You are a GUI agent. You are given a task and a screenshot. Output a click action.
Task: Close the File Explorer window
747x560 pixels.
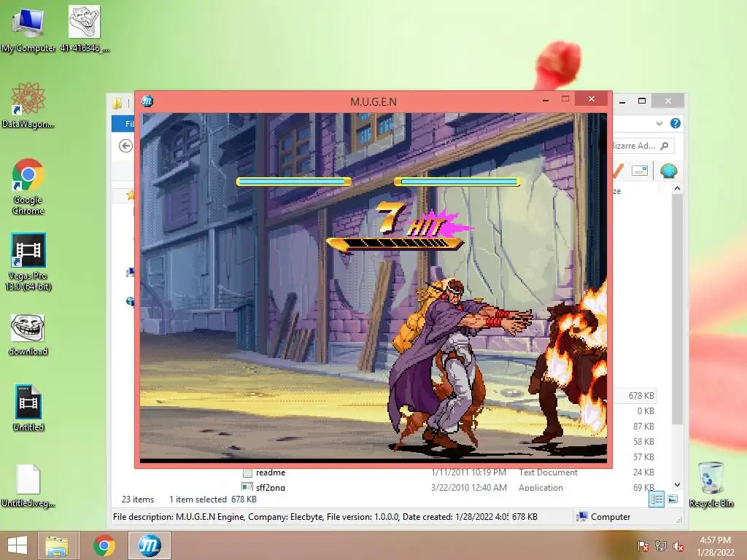pyautogui.click(x=668, y=101)
